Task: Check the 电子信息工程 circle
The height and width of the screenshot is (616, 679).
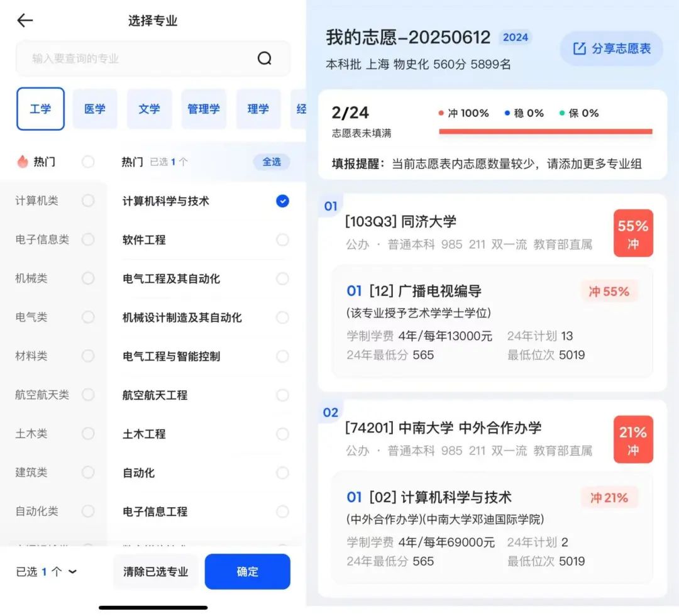Action: click(x=282, y=511)
